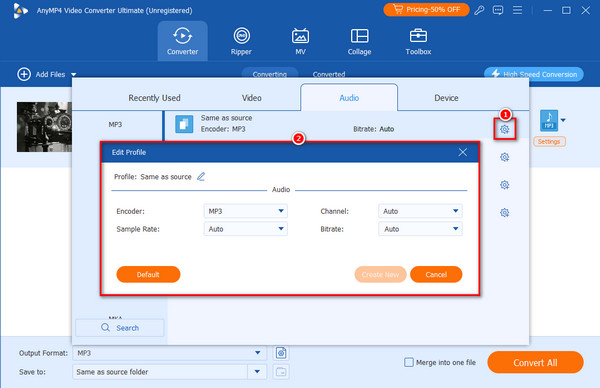Click the pencil icon to rename profile
The height and width of the screenshot is (388, 600).
click(201, 176)
